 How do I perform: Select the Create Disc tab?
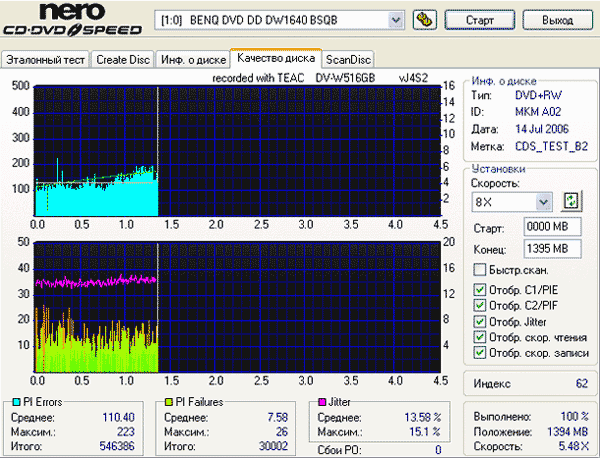pyautogui.click(x=124, y=59)
